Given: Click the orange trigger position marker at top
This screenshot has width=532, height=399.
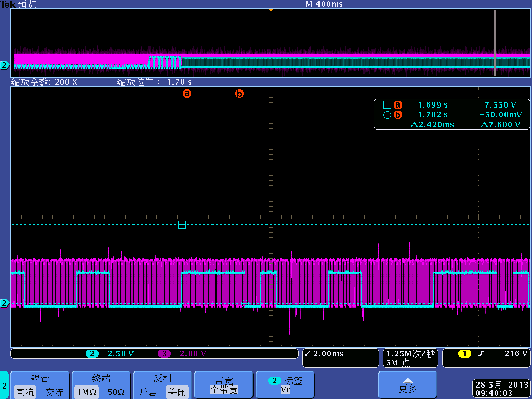Looking at the screenshot, I should (270, 10).
